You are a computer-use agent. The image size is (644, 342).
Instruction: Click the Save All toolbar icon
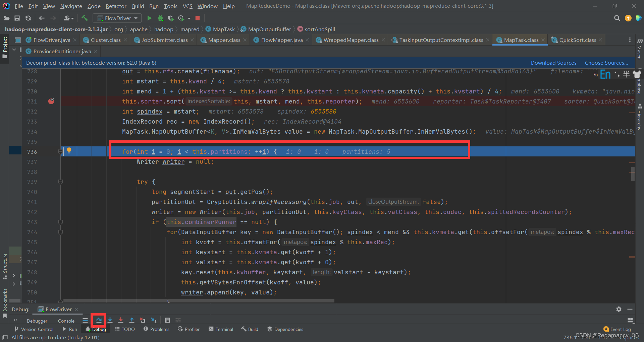pos(17,18)
